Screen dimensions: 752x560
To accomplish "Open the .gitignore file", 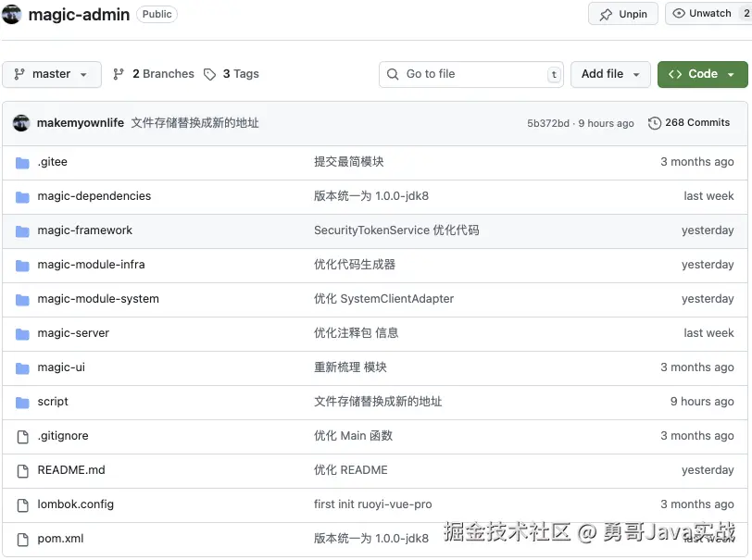I will pos(63,436).
